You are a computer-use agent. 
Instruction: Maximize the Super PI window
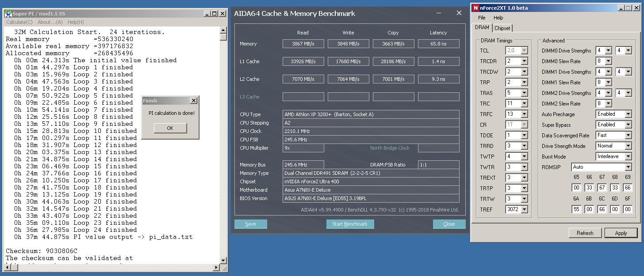pyautogui.click(x=215, y=14)
